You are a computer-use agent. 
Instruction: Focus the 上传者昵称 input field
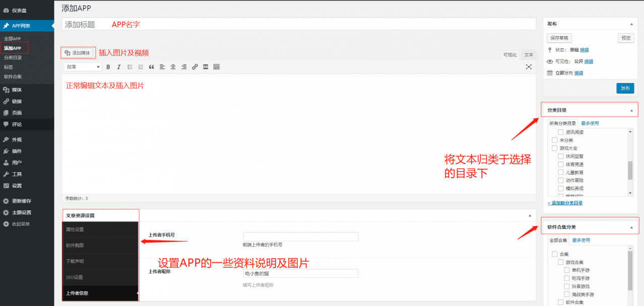300,273
